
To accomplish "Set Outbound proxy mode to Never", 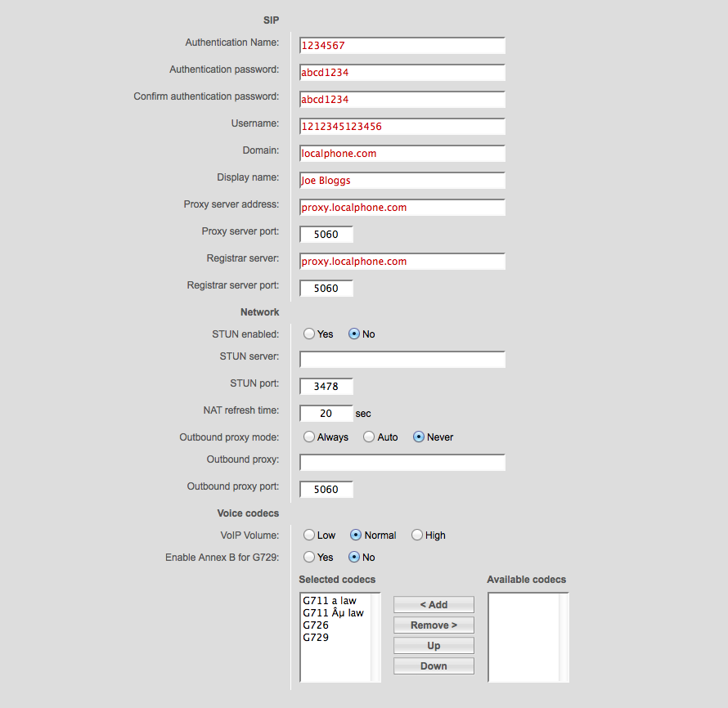I will (418, 437).
